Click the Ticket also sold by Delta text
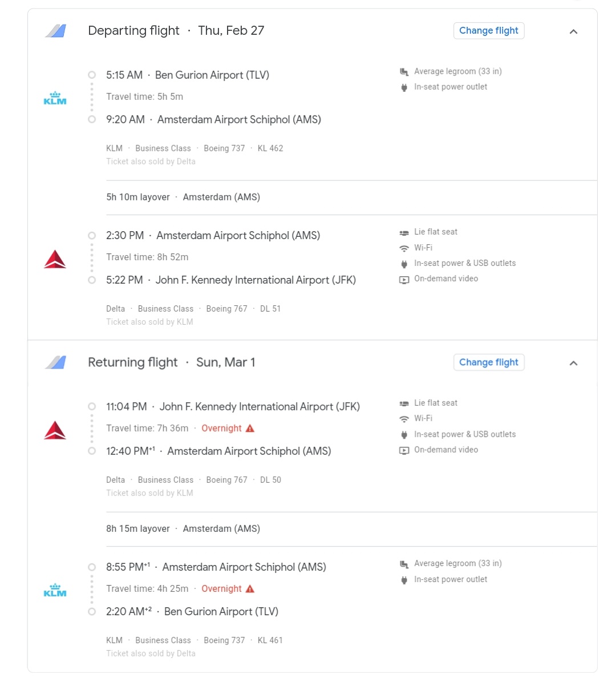Viewport: 616px width, 678px height. point(151,162)
